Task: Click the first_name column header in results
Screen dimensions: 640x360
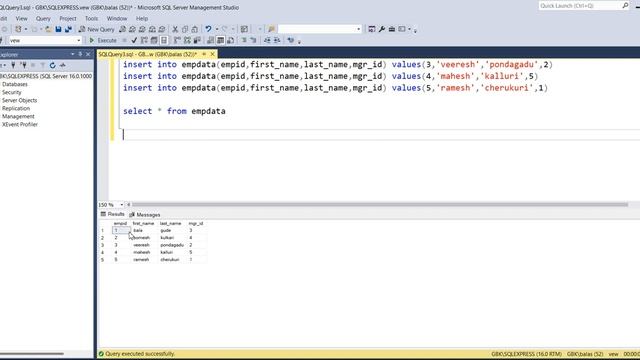Action: (x=143, y=223)
